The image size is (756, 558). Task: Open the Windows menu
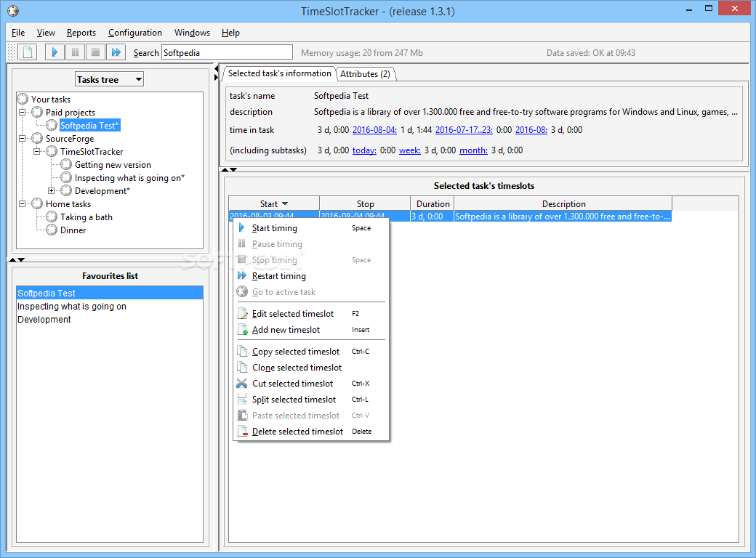(x=192, y=32)
